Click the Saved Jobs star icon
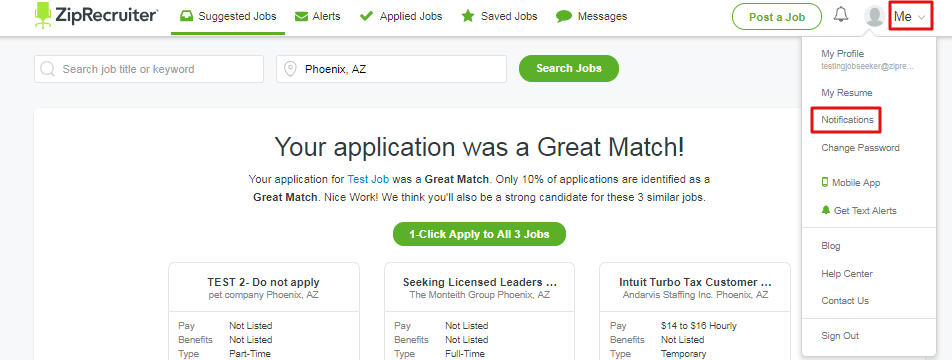This screenshot has height=360, width=952. click(x=468, y=16)
